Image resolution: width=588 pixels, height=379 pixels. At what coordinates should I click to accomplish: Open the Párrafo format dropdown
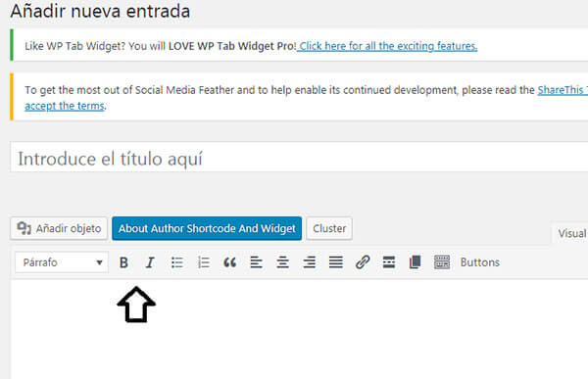click(62, 262)
